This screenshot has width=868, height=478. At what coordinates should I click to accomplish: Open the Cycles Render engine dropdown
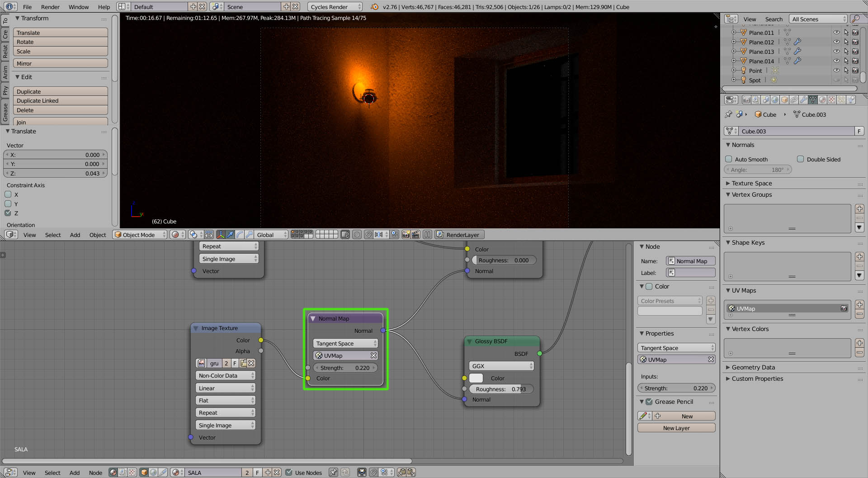tap(335, 7)
